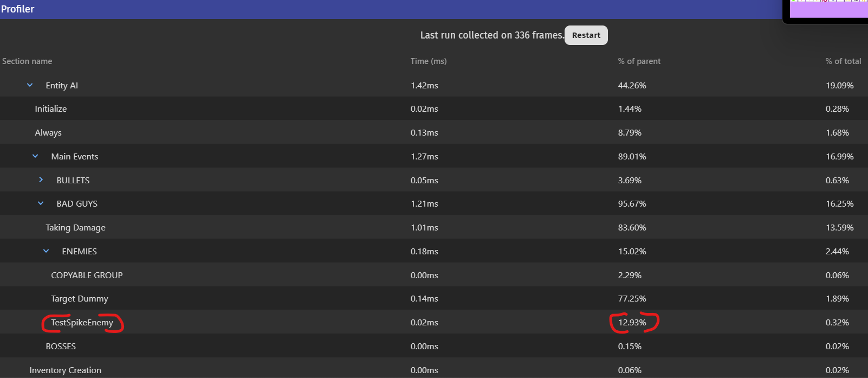
Task: Select the TestSpikeEnemy row
Action: (x=82, y=323)
